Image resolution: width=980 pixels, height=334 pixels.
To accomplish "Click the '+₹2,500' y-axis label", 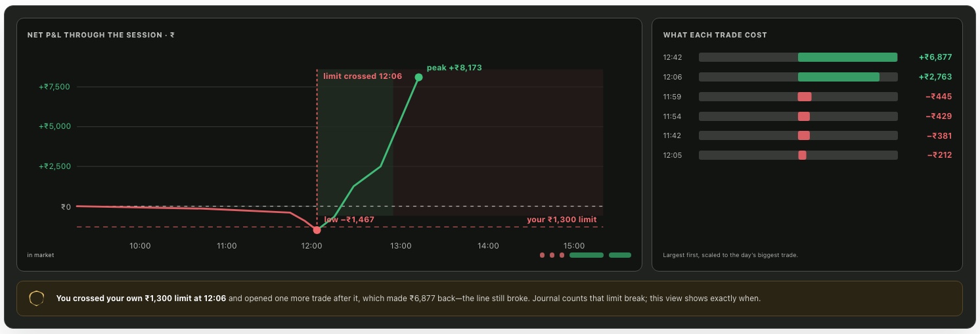I will click(x=54, y=166).
